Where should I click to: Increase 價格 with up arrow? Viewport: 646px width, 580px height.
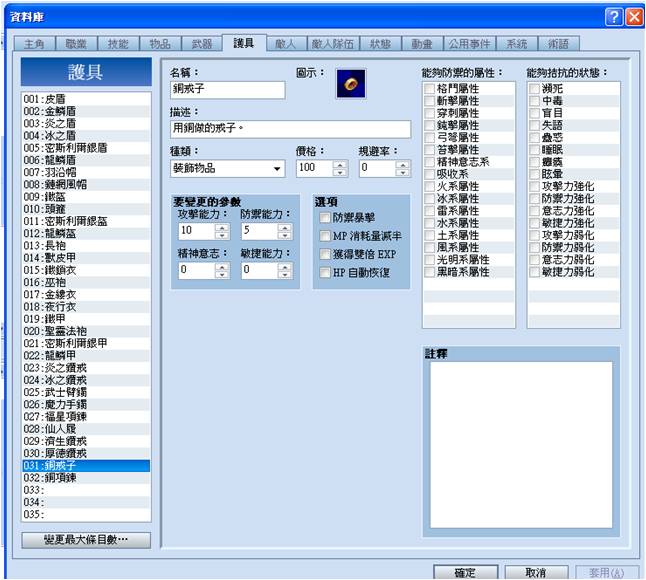pyautogui.click(x=340, y=164)
